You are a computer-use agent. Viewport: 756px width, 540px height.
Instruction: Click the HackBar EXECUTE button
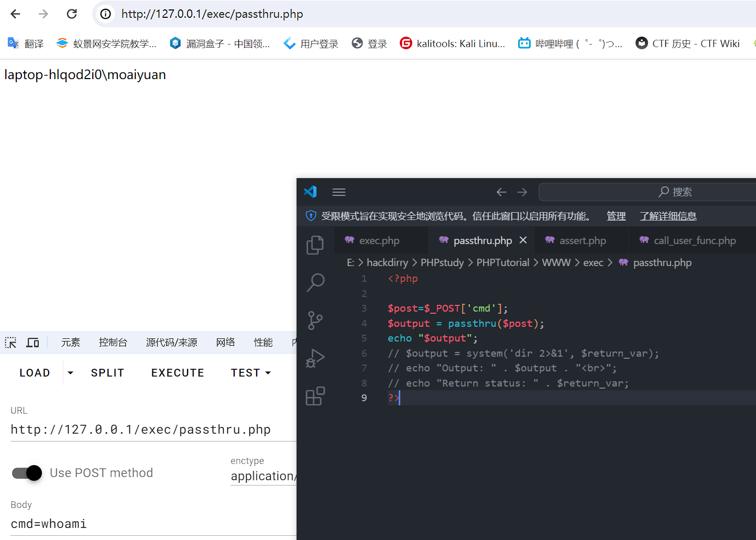(178, 373)
